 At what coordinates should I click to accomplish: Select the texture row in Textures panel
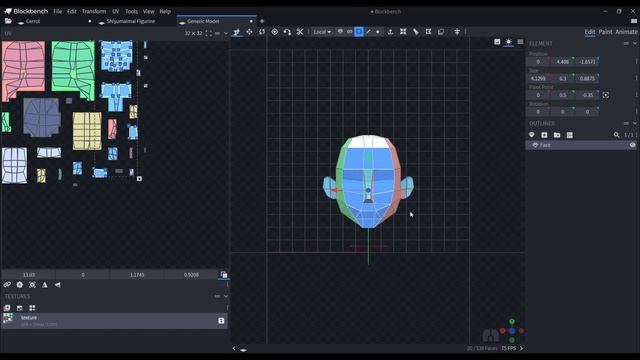tap(114, 321)
